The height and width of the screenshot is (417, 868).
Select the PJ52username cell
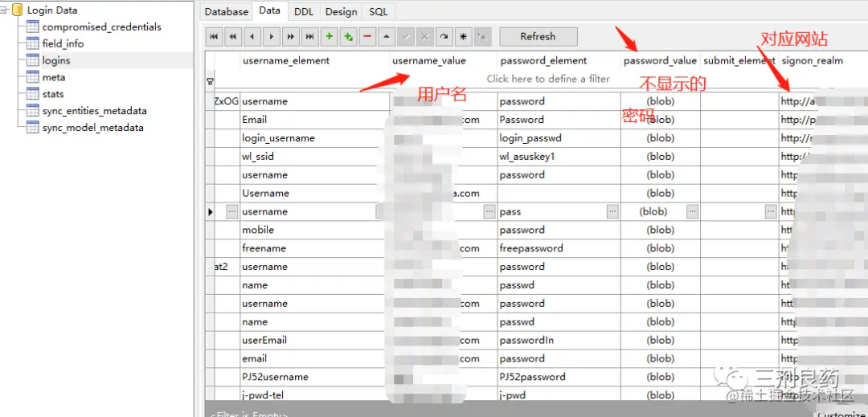315,377
